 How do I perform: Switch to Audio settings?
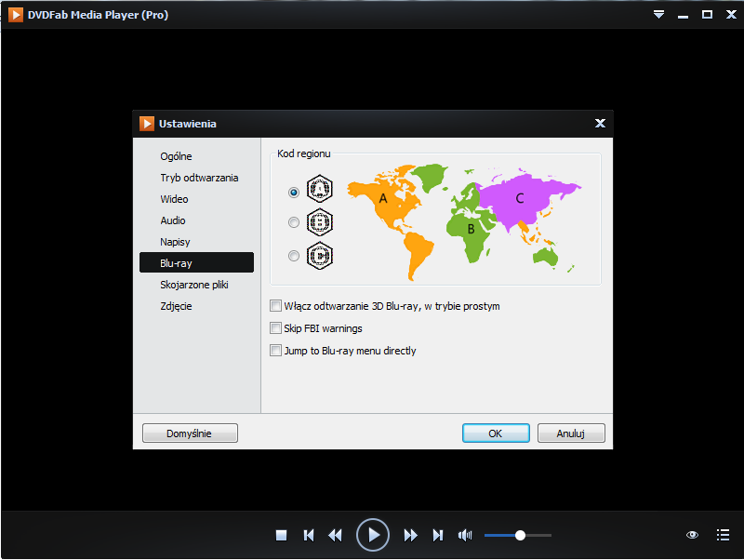(196, 220)
